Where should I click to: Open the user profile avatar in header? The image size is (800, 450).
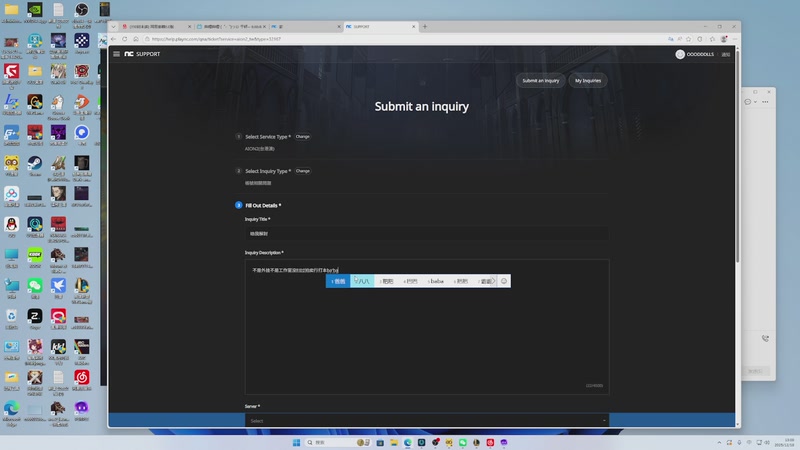click(x=680, y=54)
